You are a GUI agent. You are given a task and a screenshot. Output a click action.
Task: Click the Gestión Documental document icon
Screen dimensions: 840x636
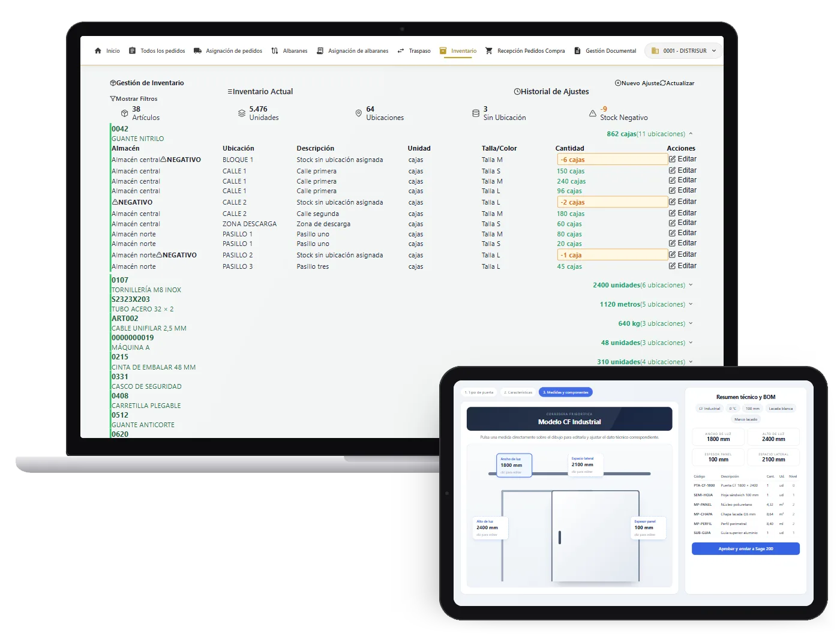577,51
